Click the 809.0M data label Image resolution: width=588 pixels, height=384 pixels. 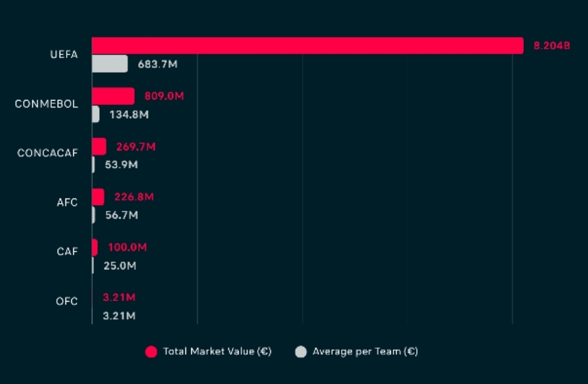pyautogui.click(x=164, y=96)
